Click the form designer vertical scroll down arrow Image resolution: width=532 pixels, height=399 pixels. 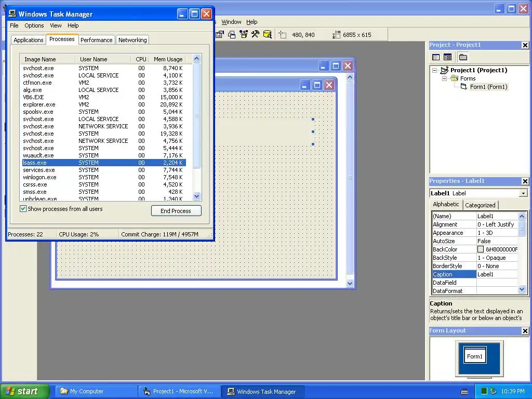coord(350,283)
